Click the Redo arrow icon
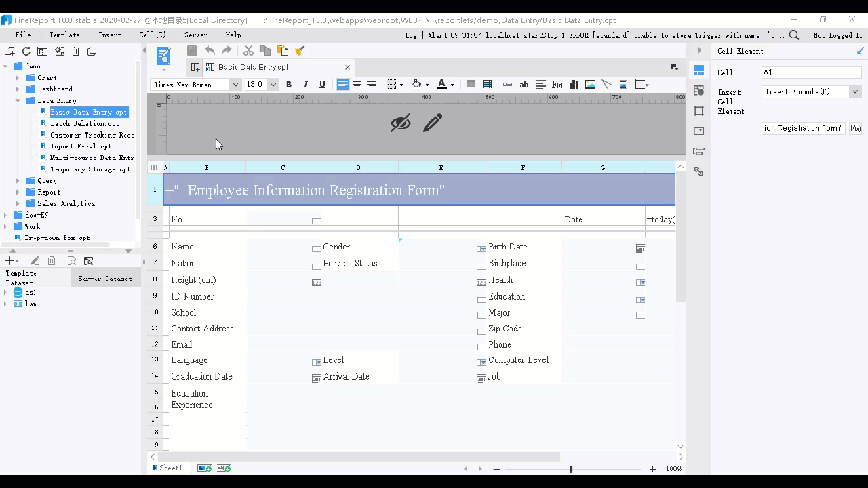This screenshot has width=868, height=488. point(226,51)
